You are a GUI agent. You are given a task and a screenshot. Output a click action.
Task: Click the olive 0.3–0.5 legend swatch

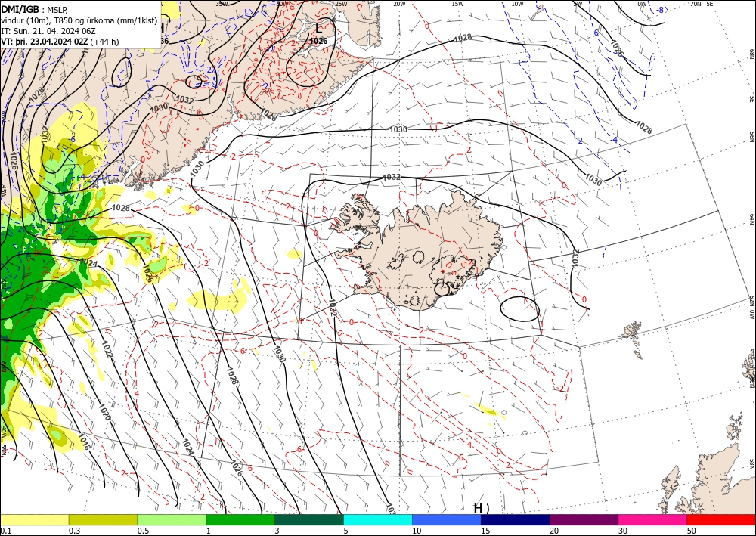tap(103, 519)
